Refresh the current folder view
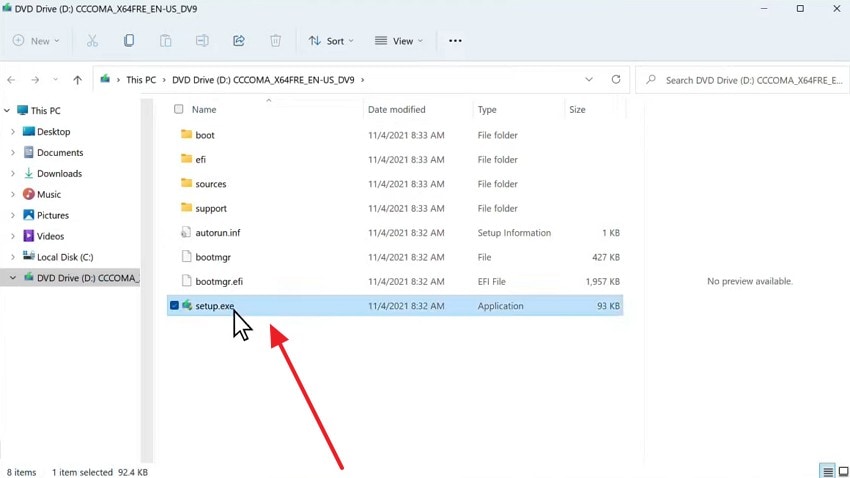This screenshot has width=850, height=478. (616, 79)
